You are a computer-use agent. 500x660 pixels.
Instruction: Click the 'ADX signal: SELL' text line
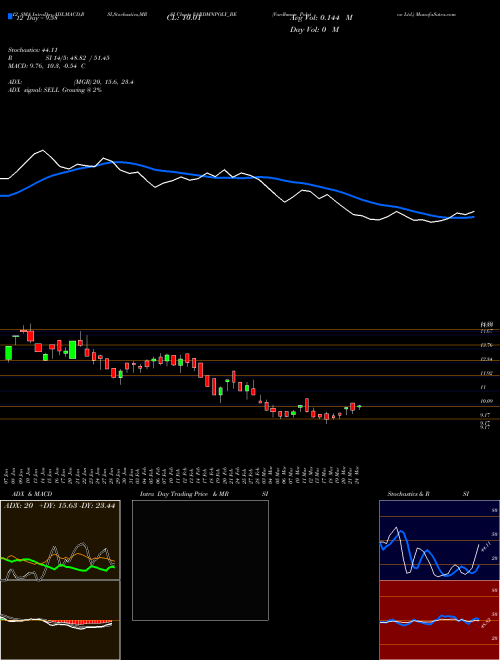35,90
